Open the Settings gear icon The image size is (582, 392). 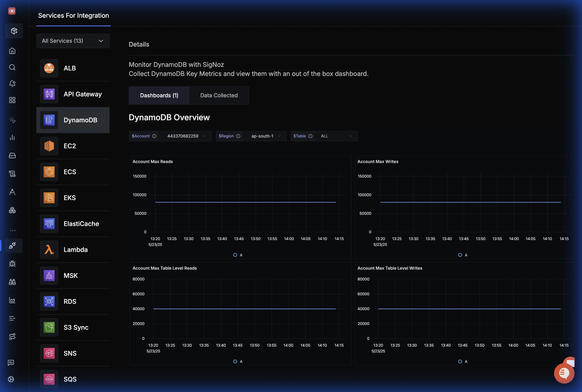[11, 379]
